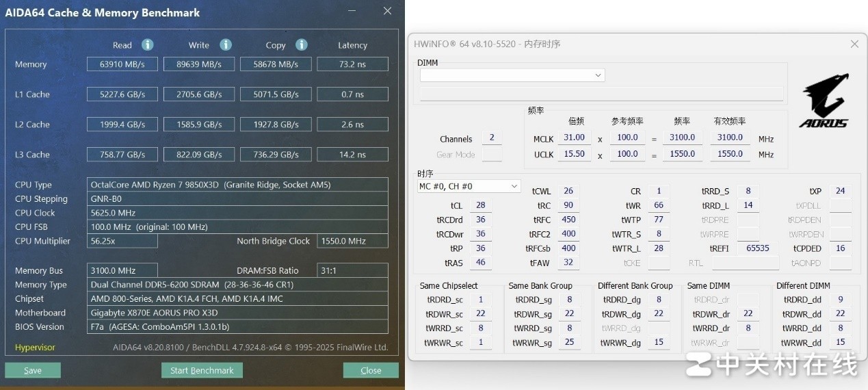Click the tRC value 90
The height and width of the screenshot is (390, 868).
pos(568,205)
